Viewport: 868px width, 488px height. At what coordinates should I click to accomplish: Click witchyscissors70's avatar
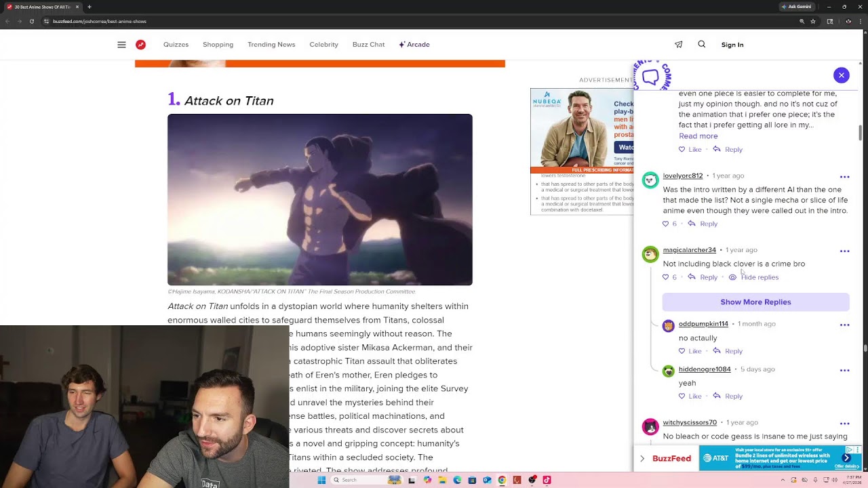click(650, 427)
